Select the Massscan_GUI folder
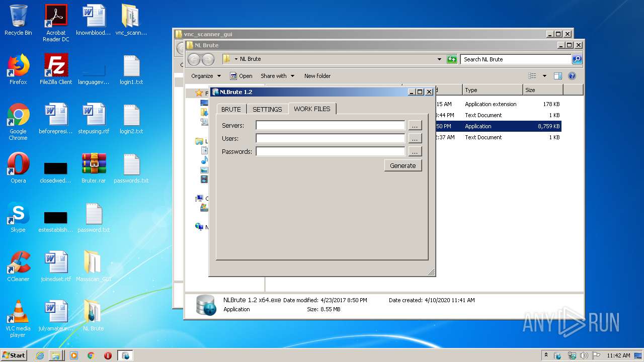 coord(94,266)
